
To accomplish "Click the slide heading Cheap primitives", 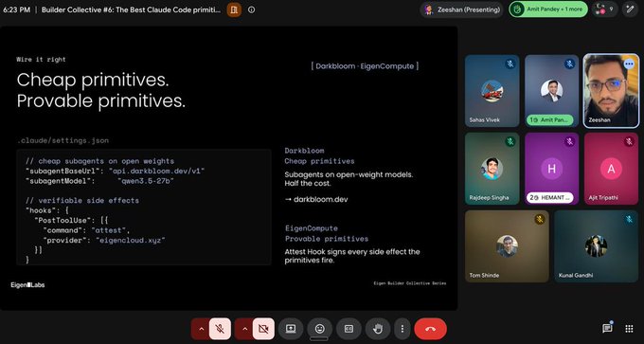I will [93, 80].
